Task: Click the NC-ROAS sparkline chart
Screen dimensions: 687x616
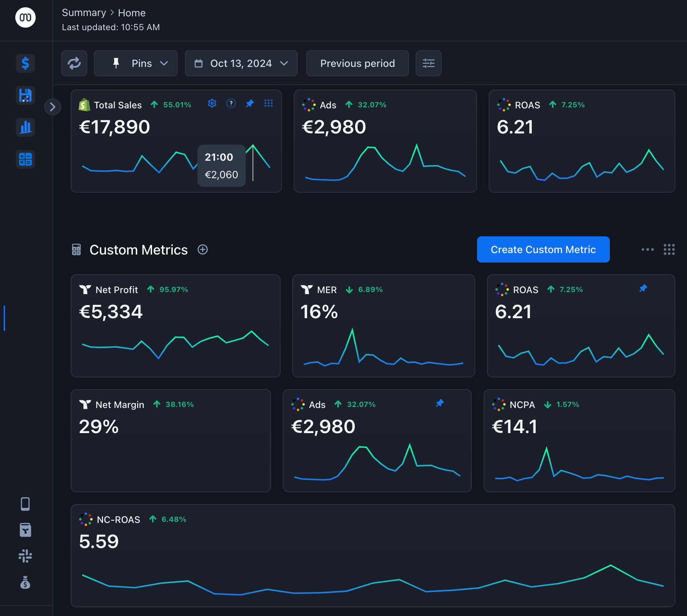Action: coord(373,582)
